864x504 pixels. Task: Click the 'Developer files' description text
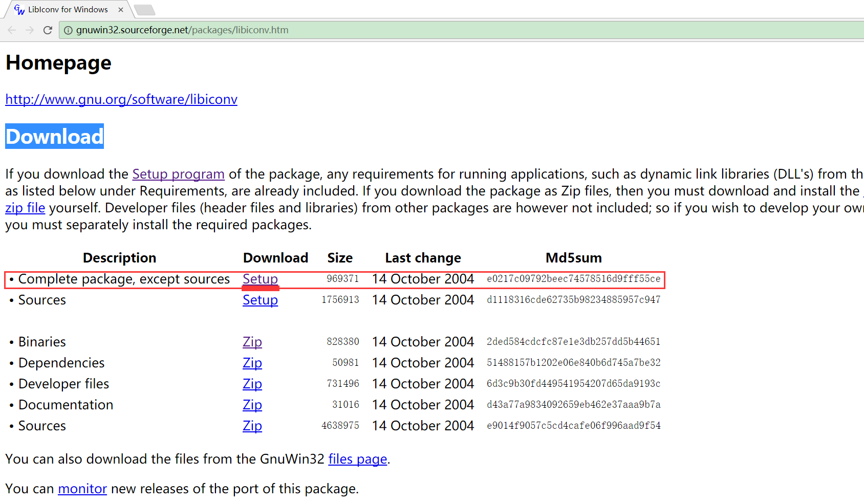[x=64, y=384]
